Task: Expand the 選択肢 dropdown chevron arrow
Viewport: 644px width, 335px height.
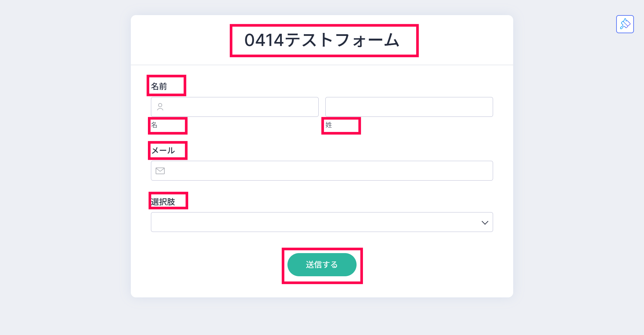Action: 485,223
